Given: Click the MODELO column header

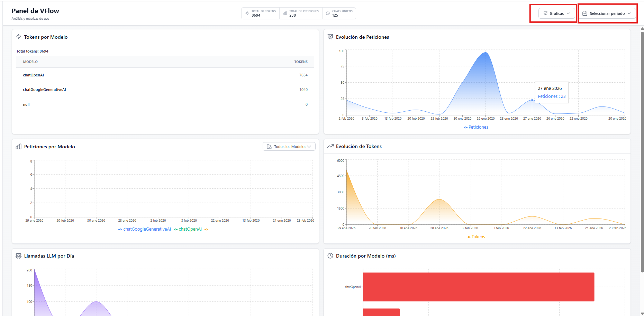Looking at the screenshot, I should [30, 62].
